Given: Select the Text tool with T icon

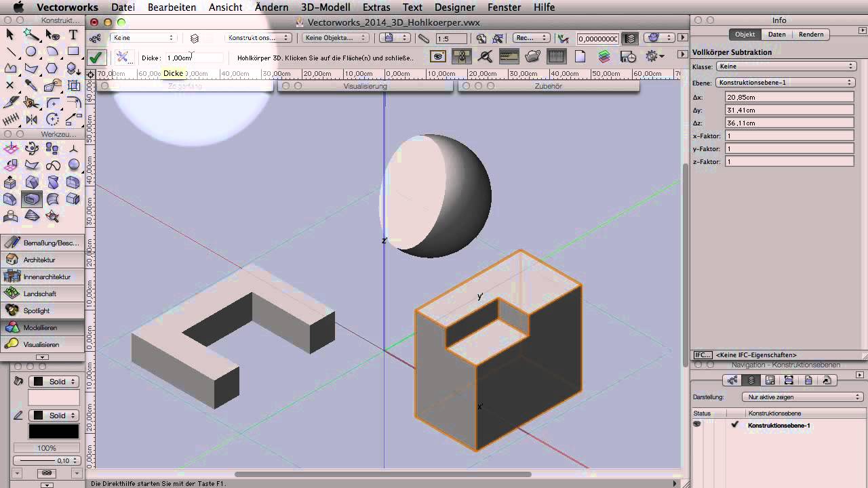Looking at the screenshot, I should click(73, 35).
